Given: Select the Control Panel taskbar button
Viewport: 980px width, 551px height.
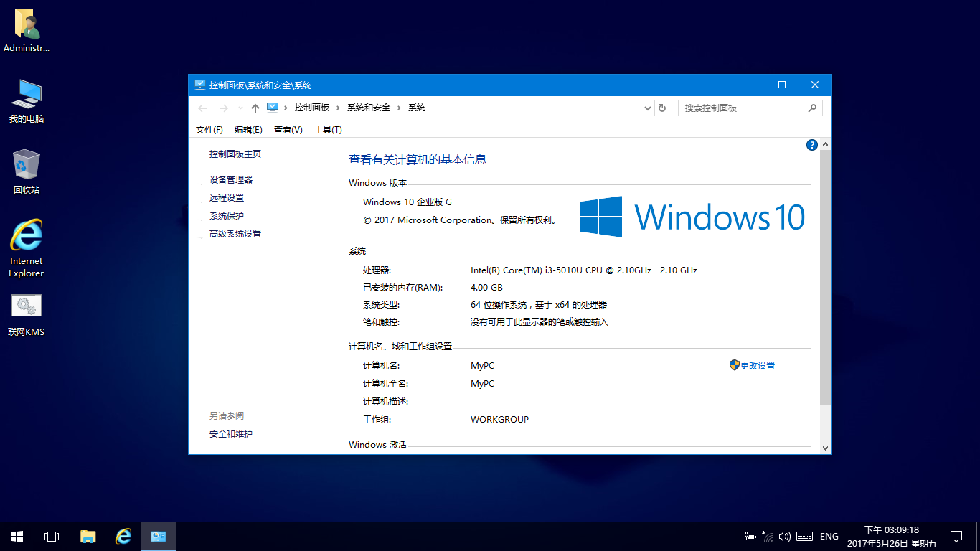Looking at the screenshot, I should [x=159, y=536].
